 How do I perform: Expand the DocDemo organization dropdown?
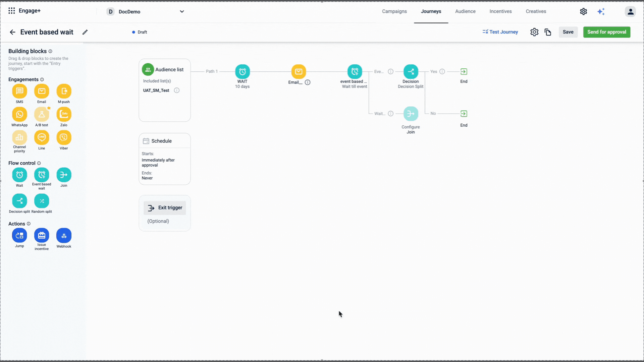tap(182, 12)
